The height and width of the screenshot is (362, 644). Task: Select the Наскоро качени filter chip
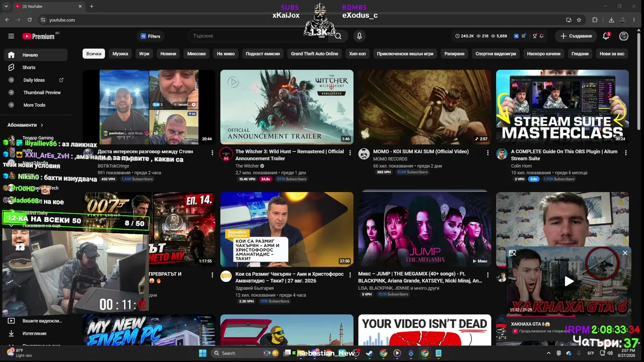tap(544, 54)
